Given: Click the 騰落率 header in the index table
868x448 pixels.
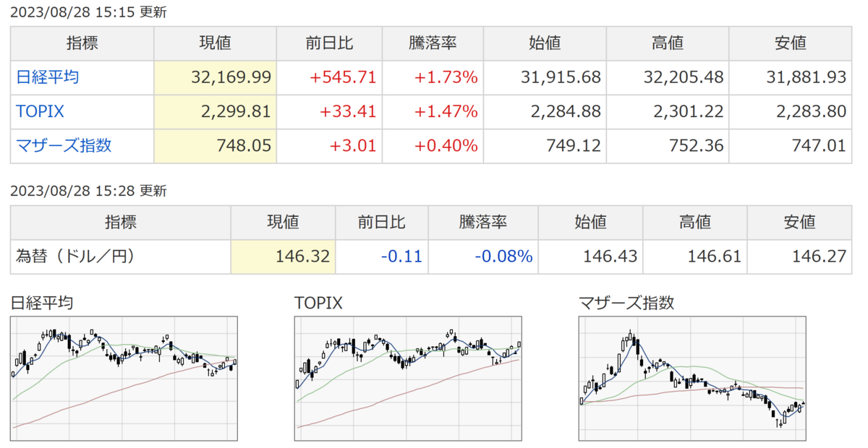Looking at the screenshot, I should [433, 43].
